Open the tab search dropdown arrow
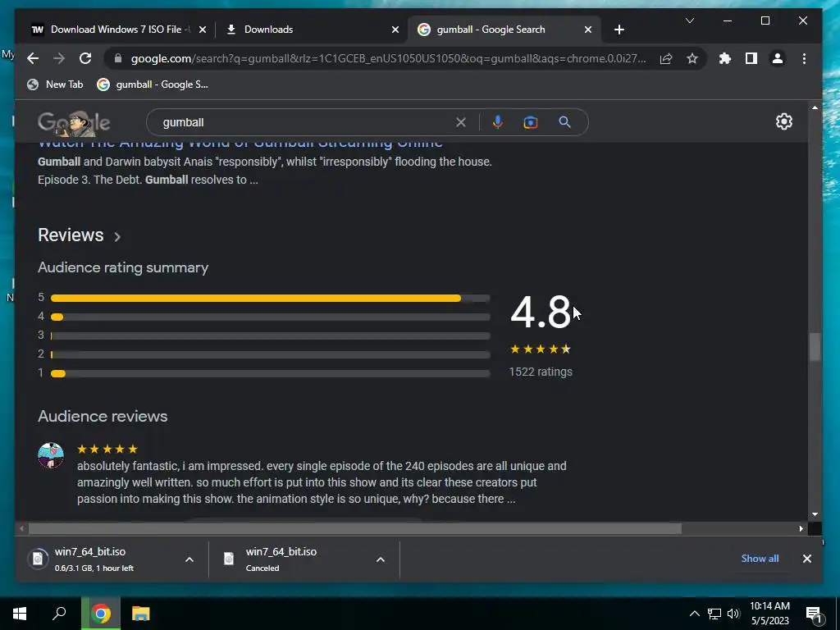This screenshot has width=840, height=630. (x=690, y=21)
